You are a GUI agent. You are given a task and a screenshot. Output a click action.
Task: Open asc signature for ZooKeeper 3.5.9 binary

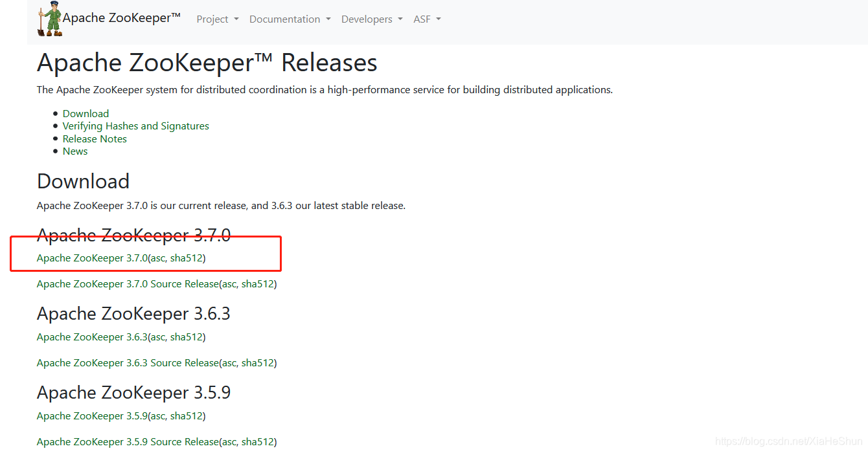[158, 416]
